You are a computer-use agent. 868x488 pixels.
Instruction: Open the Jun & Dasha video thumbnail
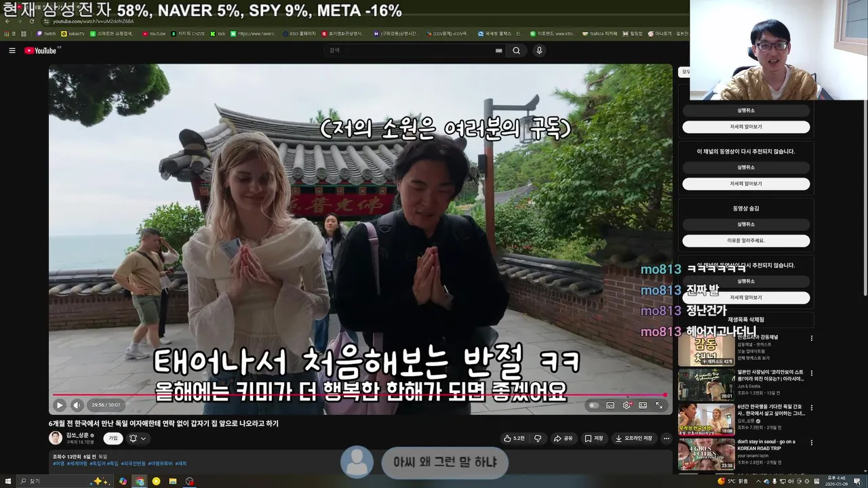click(706, 384)
